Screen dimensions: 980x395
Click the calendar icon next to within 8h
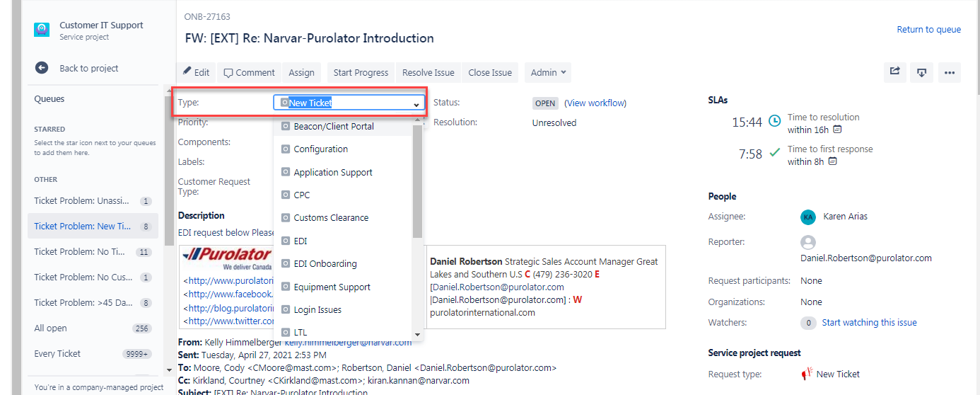click(x=833, y=161)
